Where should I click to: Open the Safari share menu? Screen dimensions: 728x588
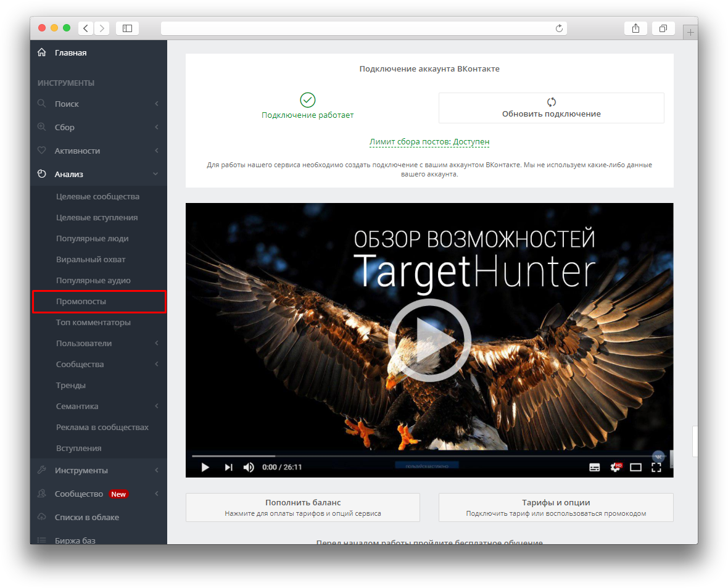point(635,28)
